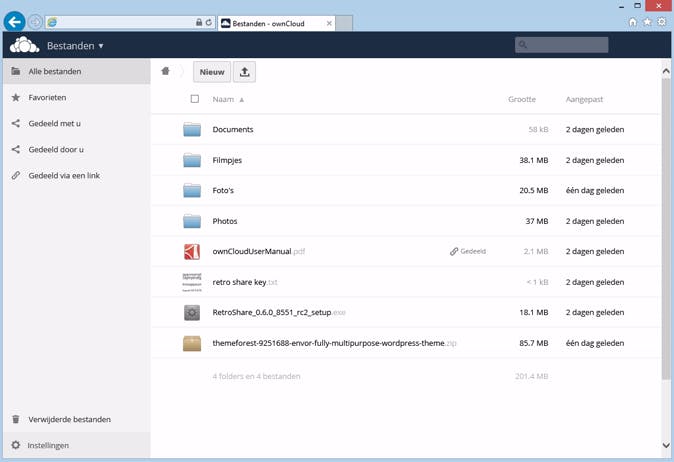
Task: Open Instellingen at sidebar bottom
Action: pos(77,445)
